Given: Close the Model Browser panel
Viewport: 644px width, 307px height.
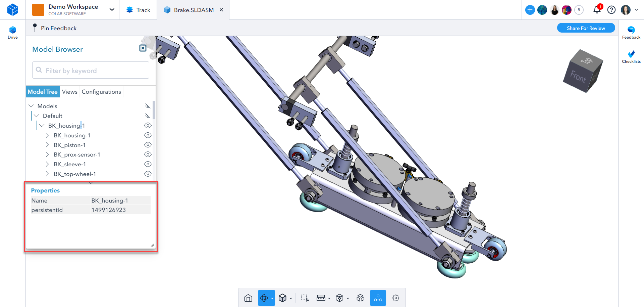Looking at the screenshot, I should click(x=143, y=48).
